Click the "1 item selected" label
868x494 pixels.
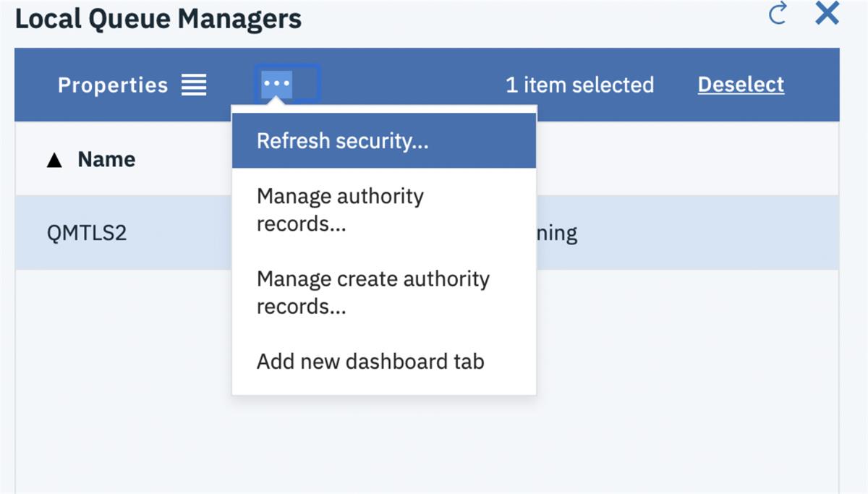pyautogui.click(x=579, y=85)
